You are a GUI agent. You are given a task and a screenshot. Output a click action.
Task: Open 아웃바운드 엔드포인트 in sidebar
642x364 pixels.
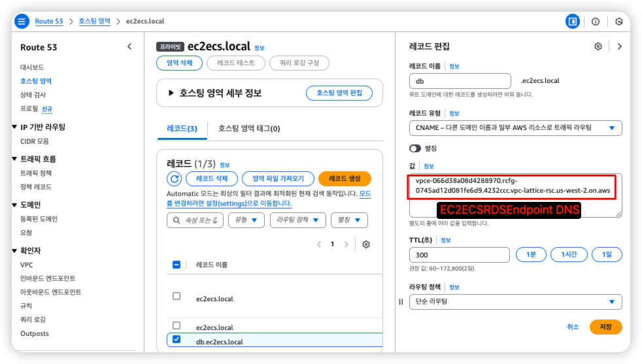point(51,292)
